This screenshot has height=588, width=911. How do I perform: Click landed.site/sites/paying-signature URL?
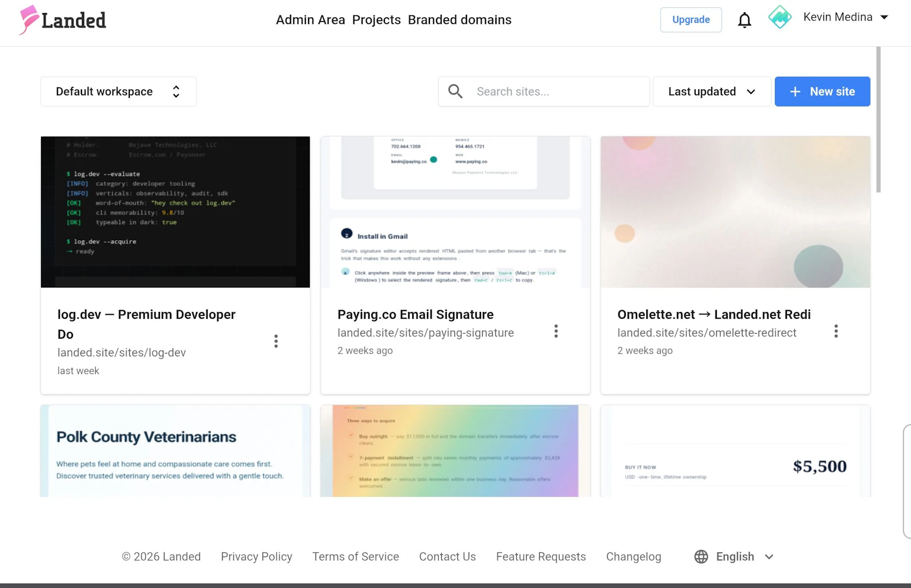point(426,333)
